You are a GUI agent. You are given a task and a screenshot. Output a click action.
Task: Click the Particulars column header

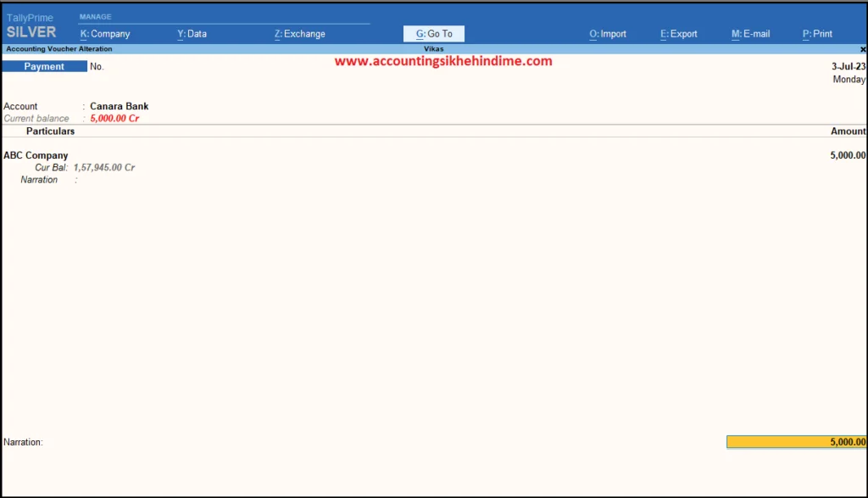(50, 131)
